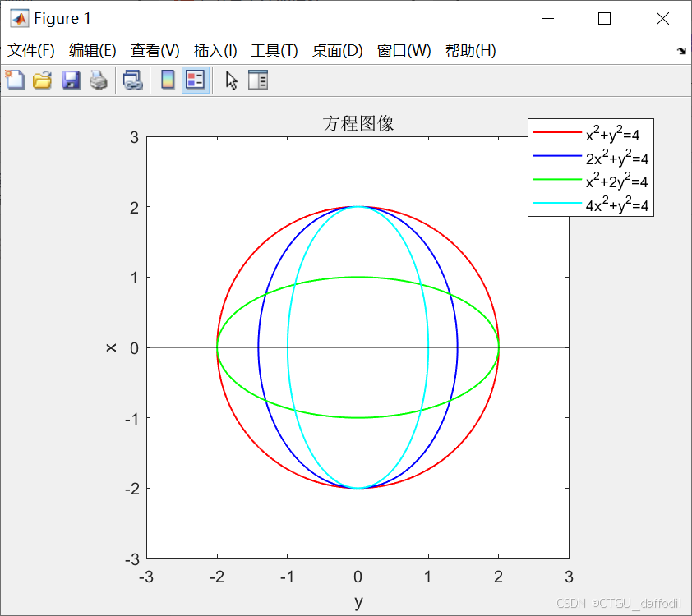Click the Link Plot toolbar icon
This screenshot has height=616, width=692.
click(133, 80)
